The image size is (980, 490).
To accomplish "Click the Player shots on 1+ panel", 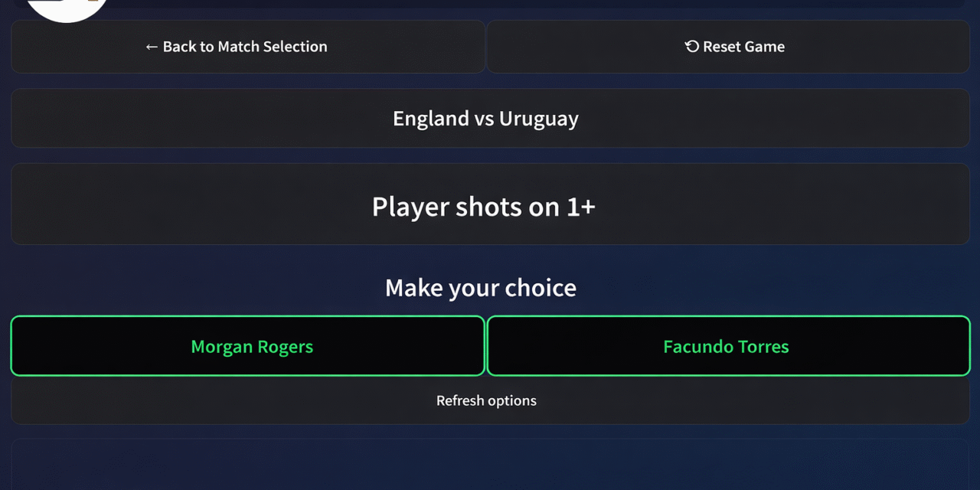I will 483,205.
